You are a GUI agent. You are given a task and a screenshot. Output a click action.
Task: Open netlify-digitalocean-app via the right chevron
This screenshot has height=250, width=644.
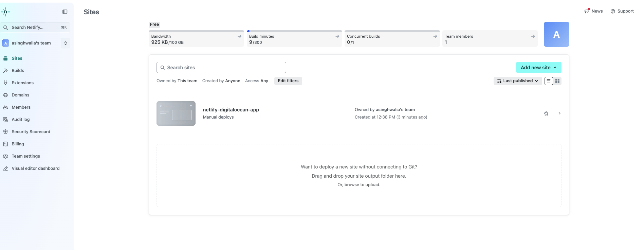pyautogui.click(x=559, y=113)
